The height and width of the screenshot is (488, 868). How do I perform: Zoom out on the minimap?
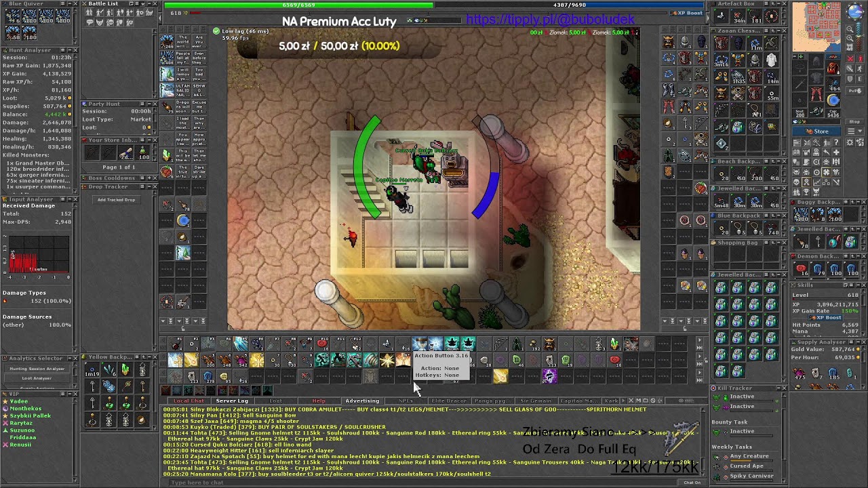[850, 29]
